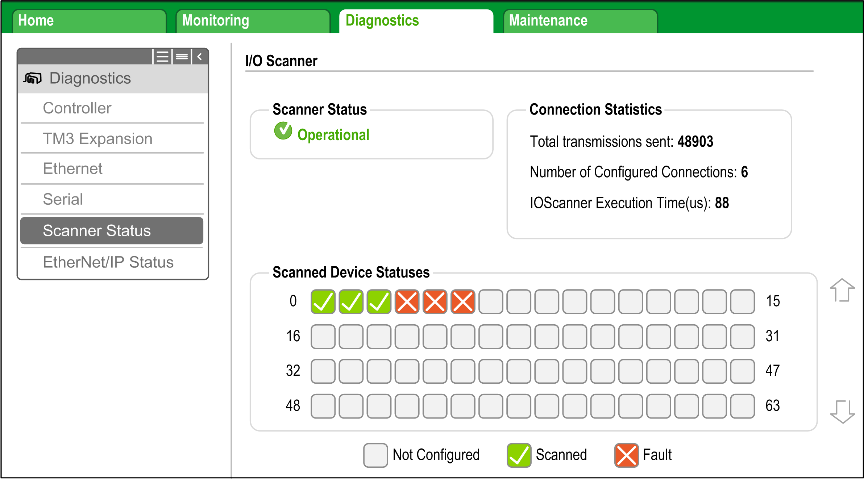The width and height of the screenshot is (868, 479).
Task: Click the unconfigured device 63 box
Action: (743, 406)
